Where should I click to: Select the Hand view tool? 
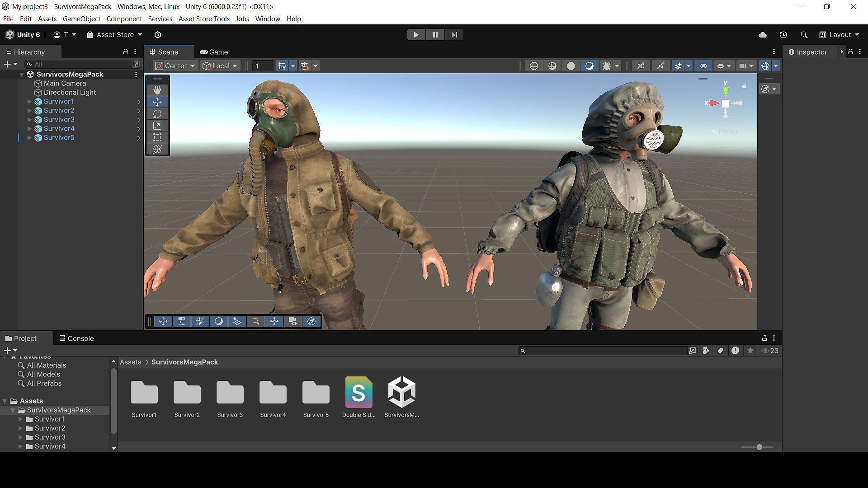(x=157, y=90)
